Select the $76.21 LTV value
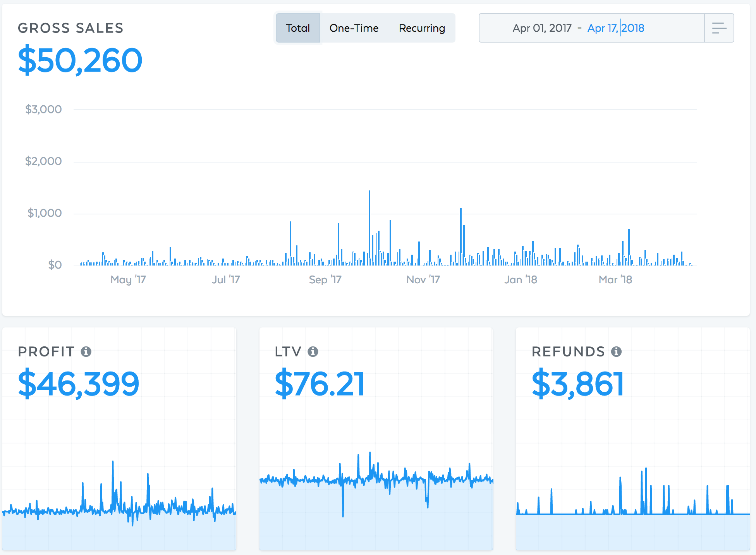This screenshot has width=756, height=555. click(320, 384)
